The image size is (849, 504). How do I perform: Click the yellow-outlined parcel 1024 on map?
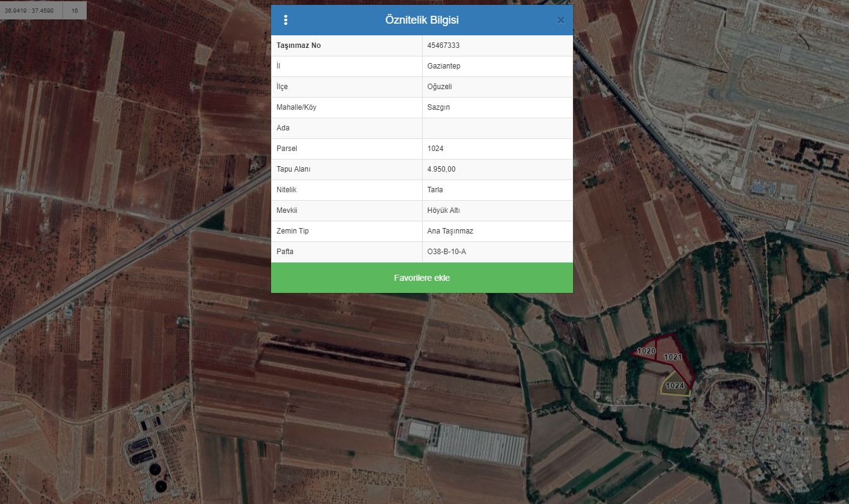pos(674,385)
